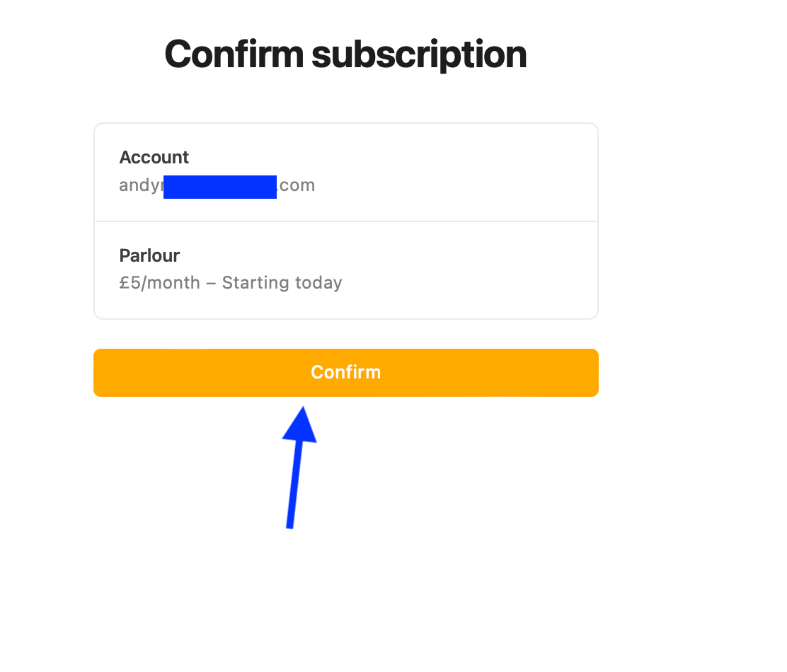This screenshot has height=672, width=787.
Task: Click the blue redaction box over email
Action: [x=220, y=187]
